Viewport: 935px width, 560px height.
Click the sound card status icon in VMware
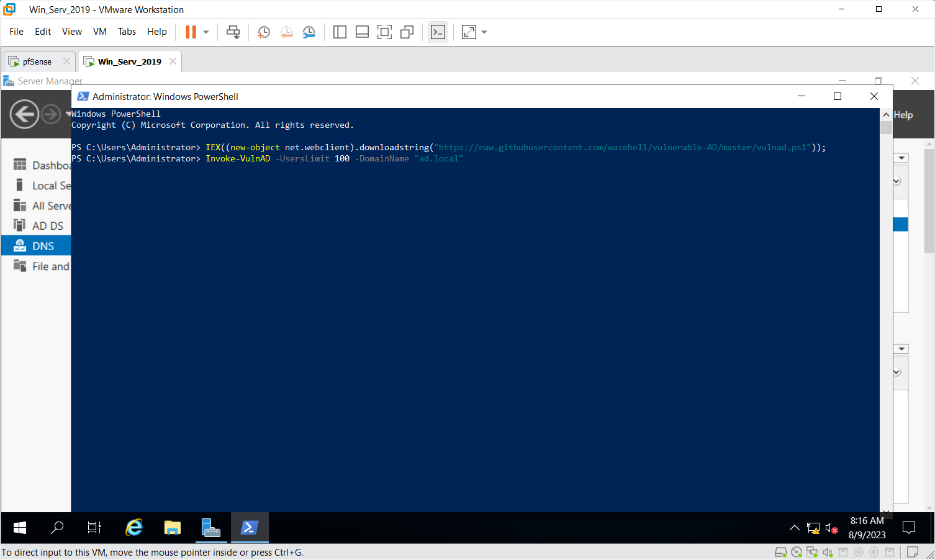(828, 553)
